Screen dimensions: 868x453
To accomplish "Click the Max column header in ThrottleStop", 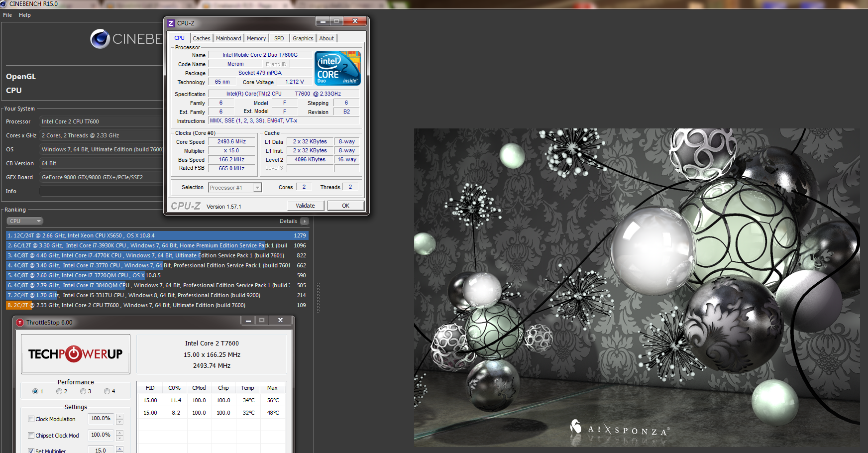I will coord(272,388).
